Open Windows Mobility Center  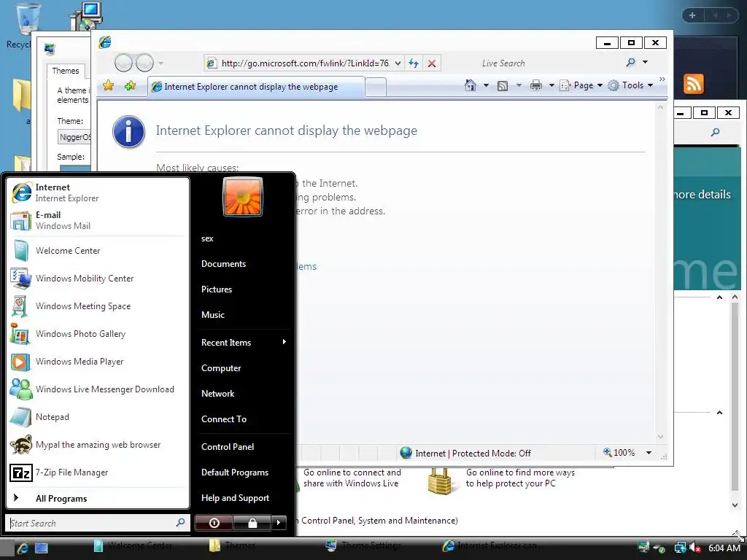coord(98,279)
